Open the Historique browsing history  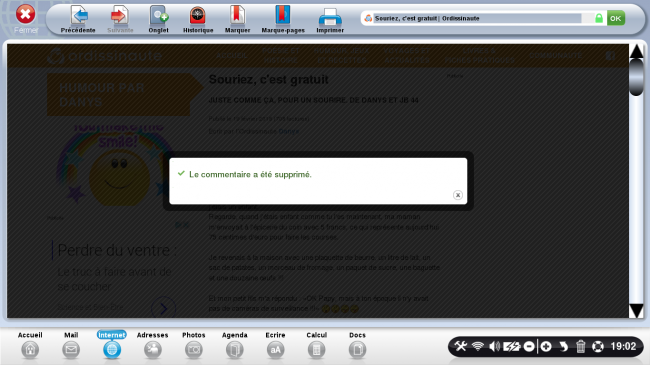pos(198,19)
